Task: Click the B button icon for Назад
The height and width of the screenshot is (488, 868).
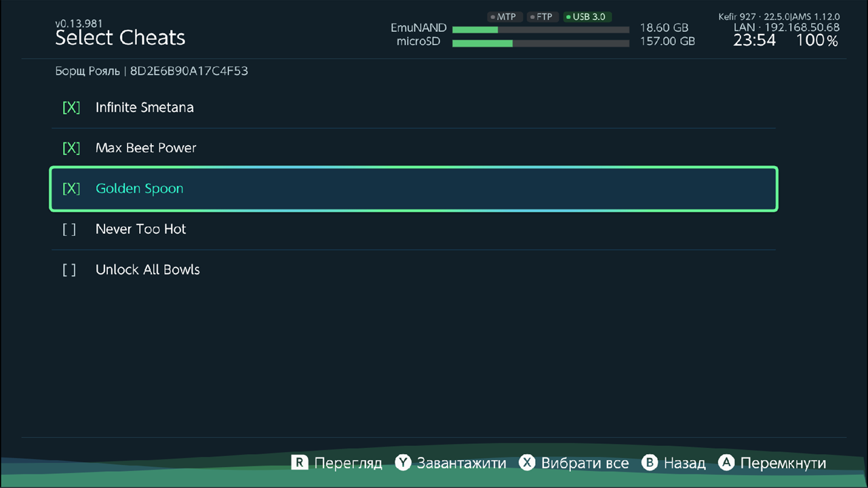Action: coord(650,463)
